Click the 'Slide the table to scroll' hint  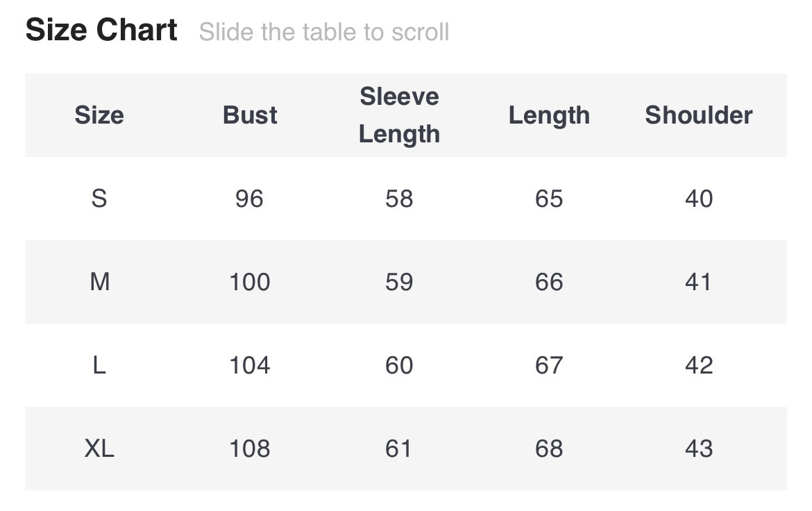click(324, 32)
